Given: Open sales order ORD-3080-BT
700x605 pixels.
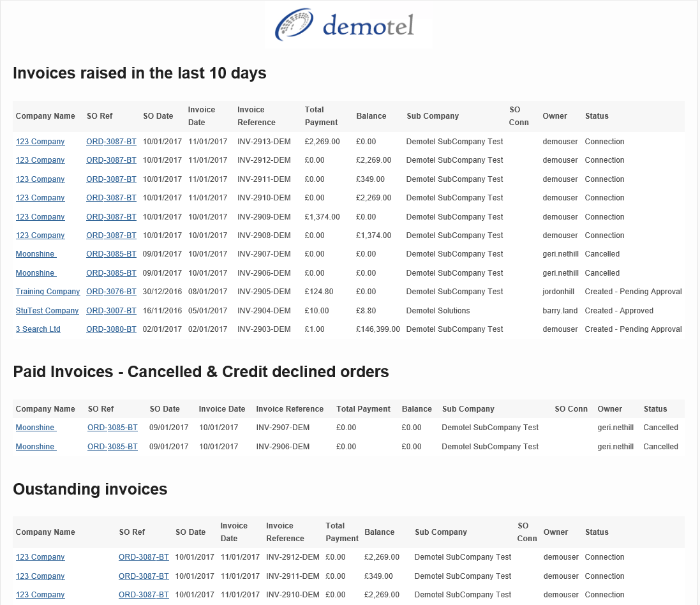Looking at the screenshot, I should click(x=111, y=329).
